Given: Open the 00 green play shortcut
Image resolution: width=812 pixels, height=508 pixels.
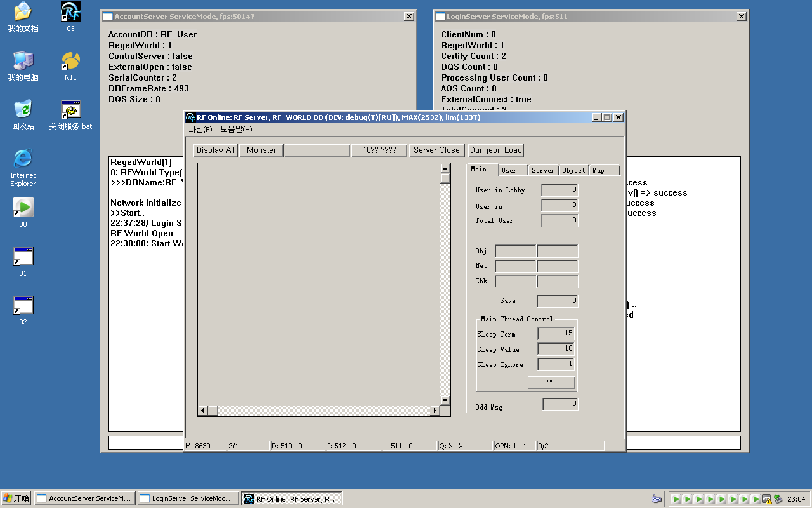Looking at the screenshot, I should [x=23, y=208].
